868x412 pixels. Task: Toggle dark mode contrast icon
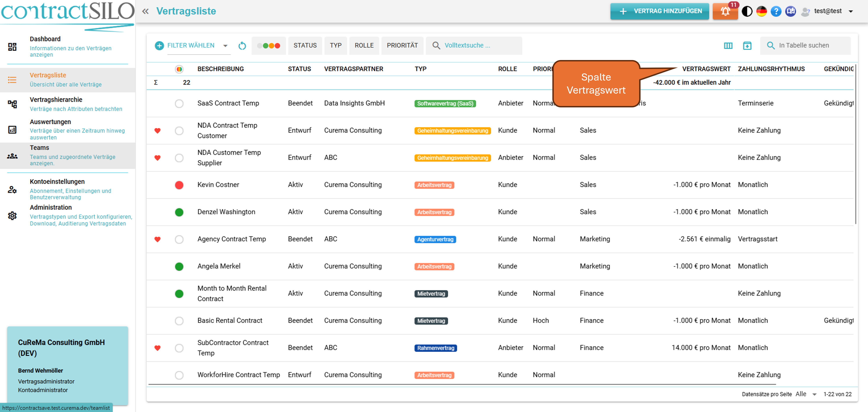pyautogui.click(x=747, y=11)
